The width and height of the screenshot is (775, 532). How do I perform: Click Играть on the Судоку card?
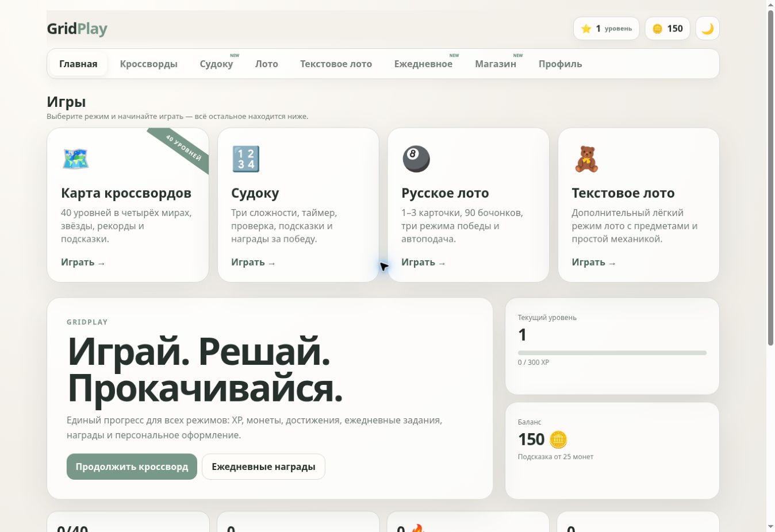coord(253,262)
